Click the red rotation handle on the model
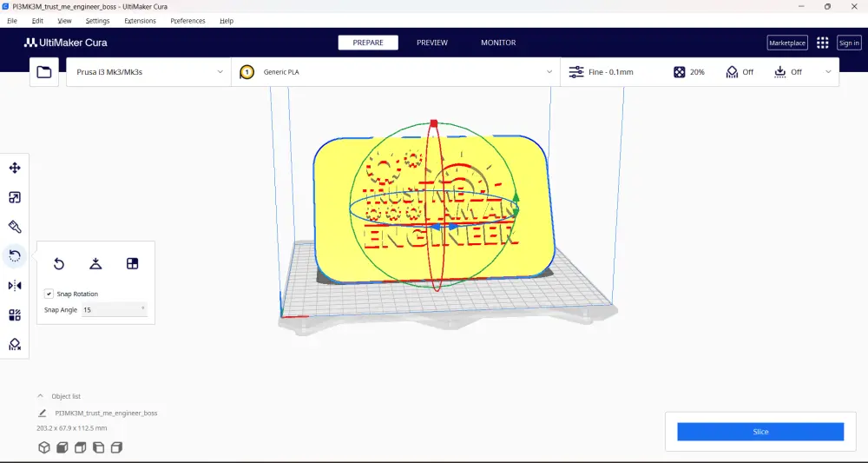Image resolution: width=868 pixels, height=463 pixels. (x=434, y=123)
